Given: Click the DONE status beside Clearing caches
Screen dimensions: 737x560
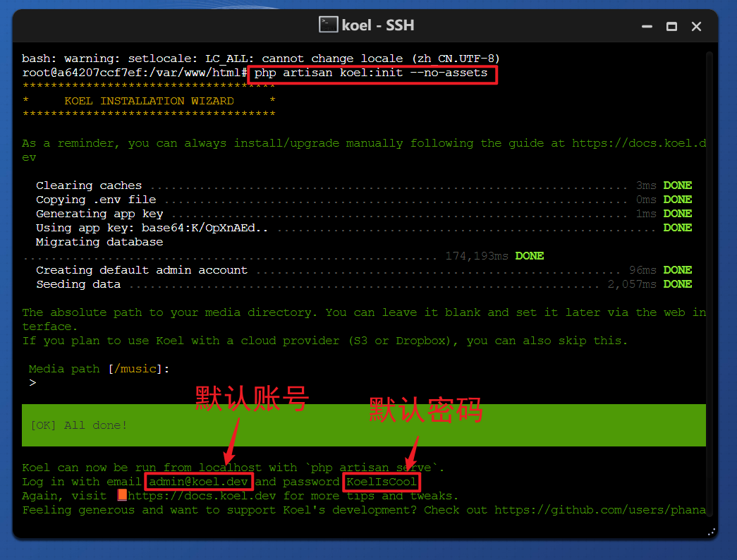Looking at the screenshot, I should point(677,185).
